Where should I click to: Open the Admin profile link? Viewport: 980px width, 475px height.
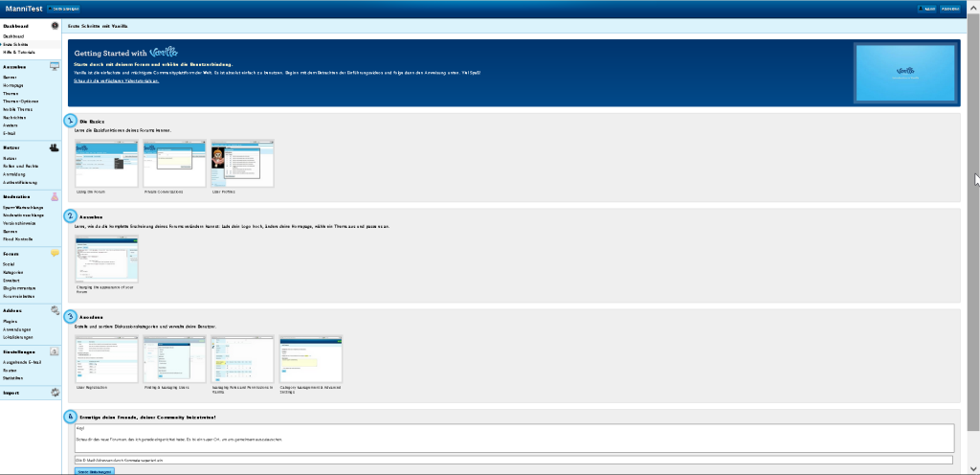click(x=926, y=9)
